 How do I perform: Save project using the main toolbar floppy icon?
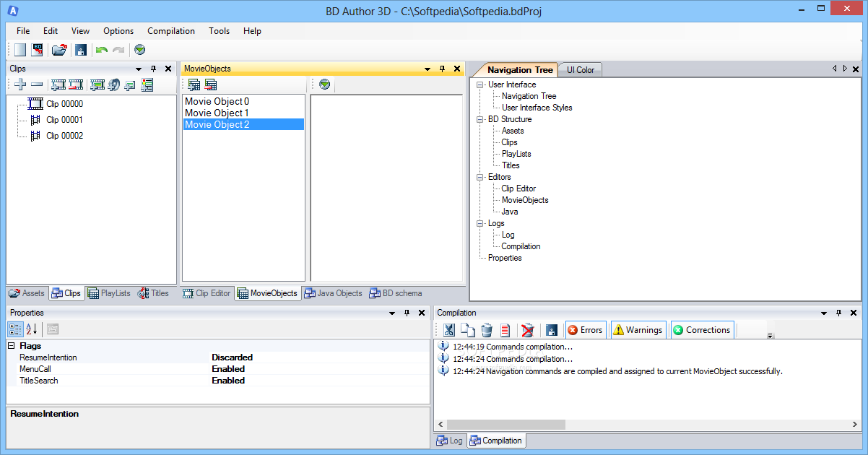80,50
